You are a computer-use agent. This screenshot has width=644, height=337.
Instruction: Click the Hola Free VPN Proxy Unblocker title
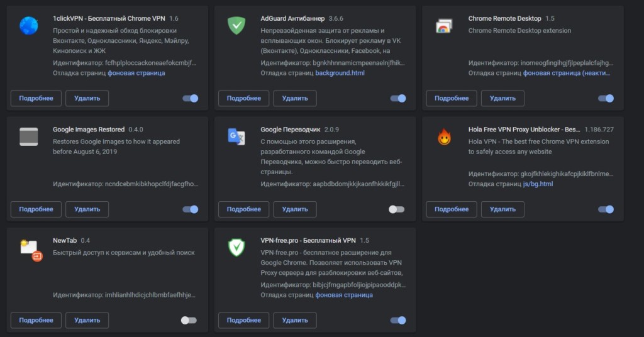[x=524, y=130]
